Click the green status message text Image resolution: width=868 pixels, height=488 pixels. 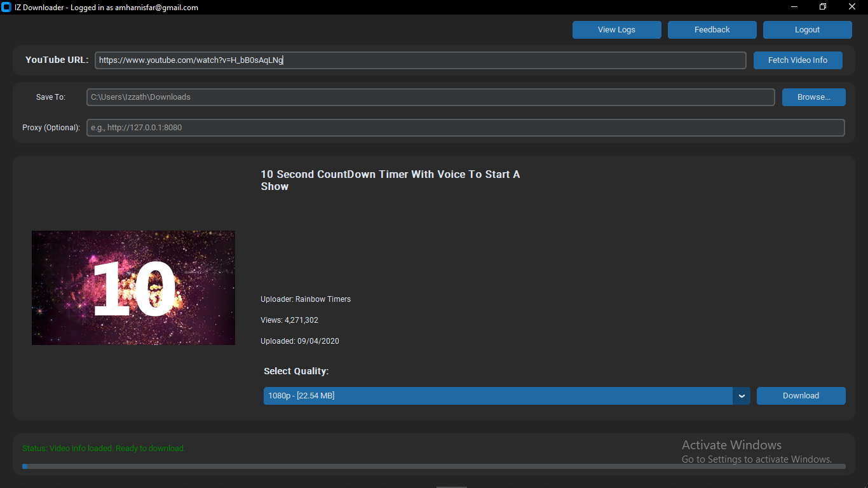point(104,449)
